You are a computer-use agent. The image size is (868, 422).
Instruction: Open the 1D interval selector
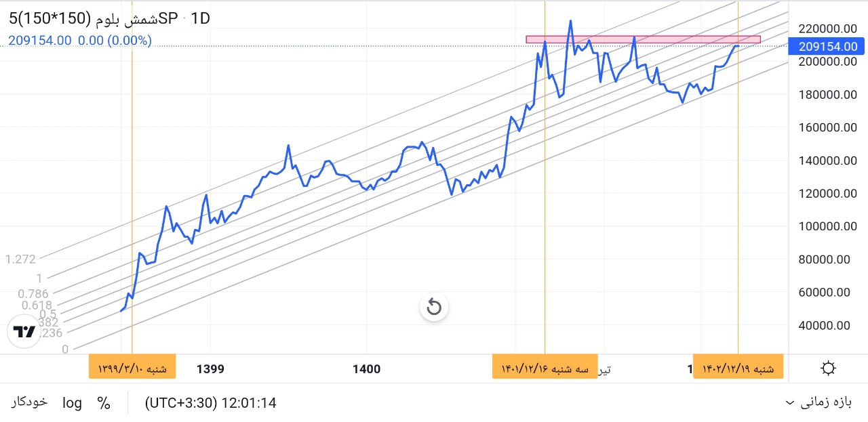(x=201, y=19)
